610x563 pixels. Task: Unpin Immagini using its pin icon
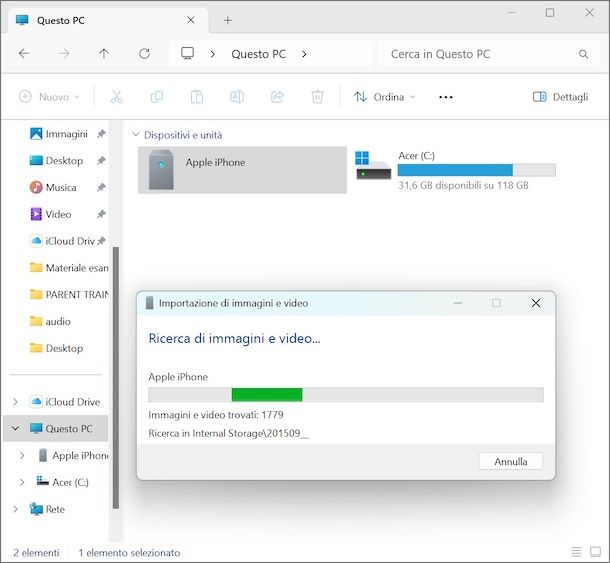point(101,134)
